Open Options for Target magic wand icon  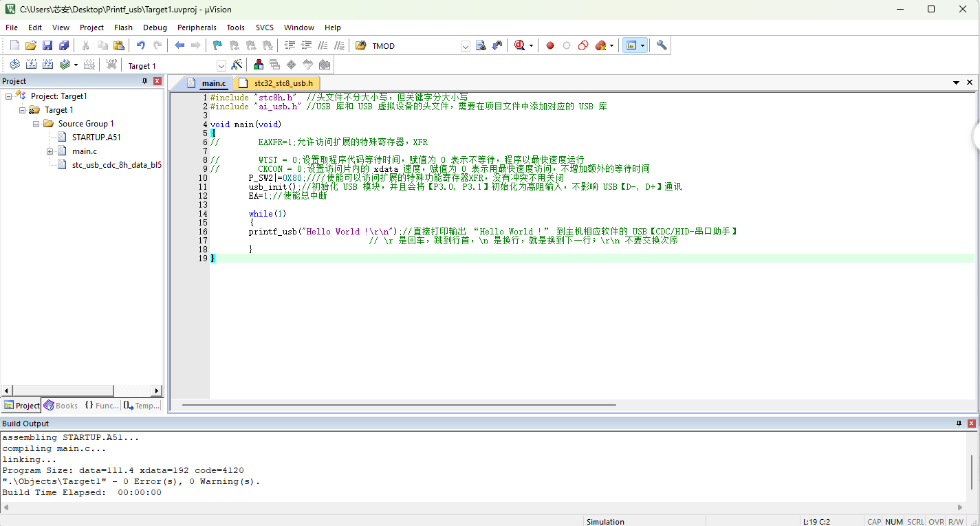pyautogui.click(x=237, y=65)
